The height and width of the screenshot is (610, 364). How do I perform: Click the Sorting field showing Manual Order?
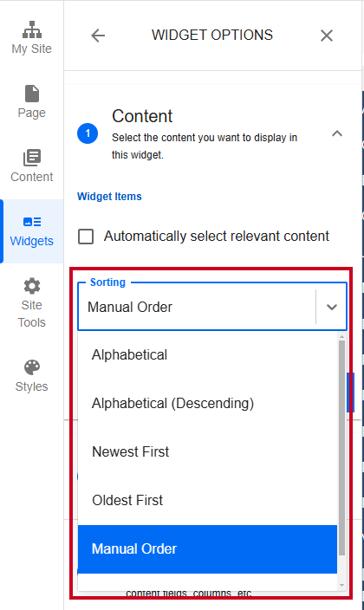[x=212, y=307]
